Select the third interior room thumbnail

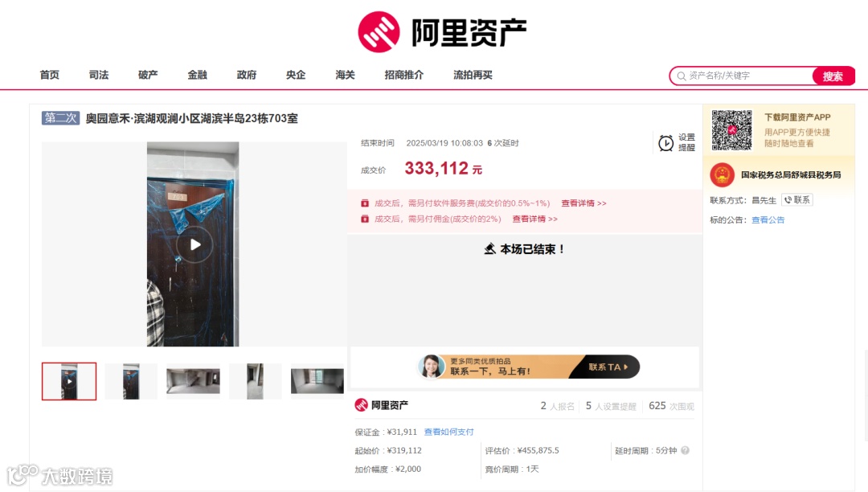point(193,381)
